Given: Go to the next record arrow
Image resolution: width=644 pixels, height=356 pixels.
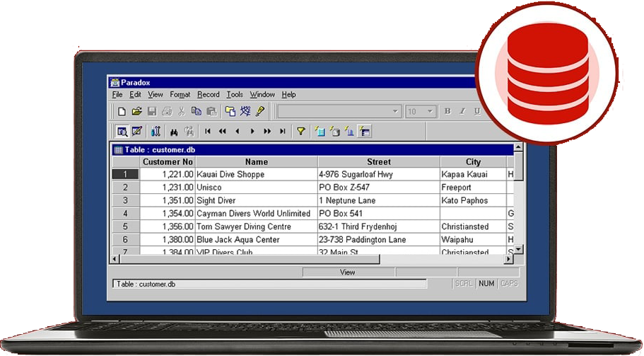Looking at the screenshot, I should pos(252,131).
